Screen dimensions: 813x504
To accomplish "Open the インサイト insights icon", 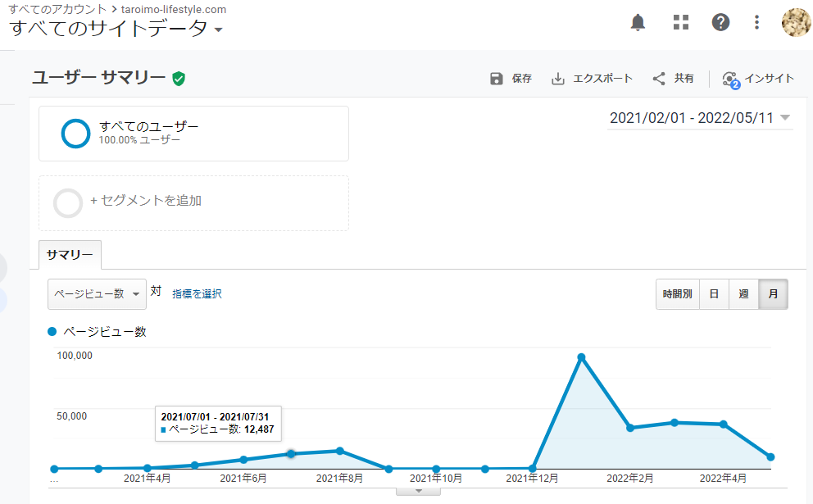I will click(x=730, y=79).
